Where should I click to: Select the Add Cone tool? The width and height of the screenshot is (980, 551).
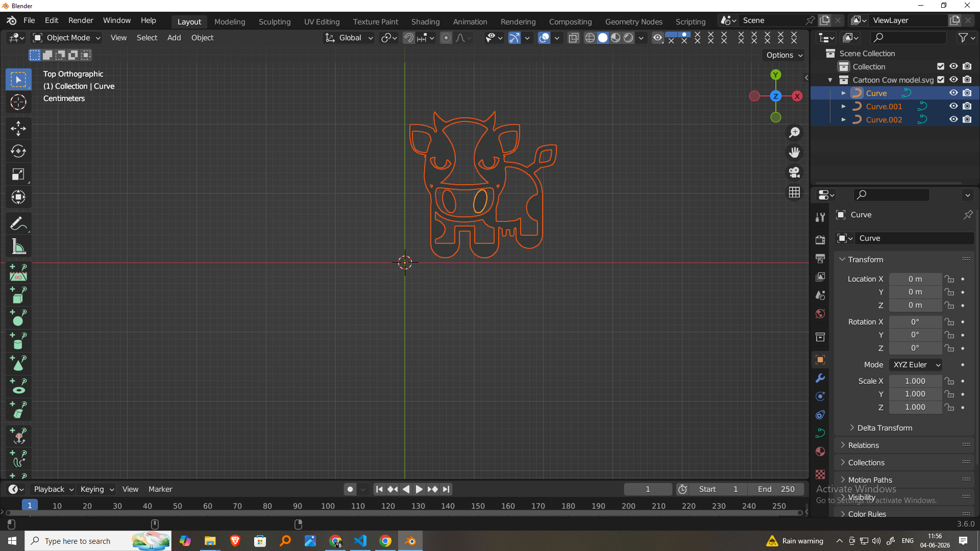pos(18,364)
